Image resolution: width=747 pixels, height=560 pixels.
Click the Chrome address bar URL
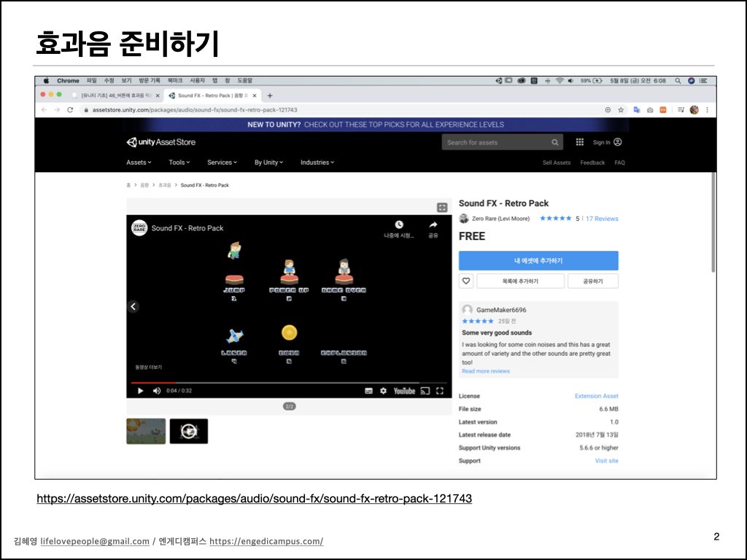click(x=195, y=110)
